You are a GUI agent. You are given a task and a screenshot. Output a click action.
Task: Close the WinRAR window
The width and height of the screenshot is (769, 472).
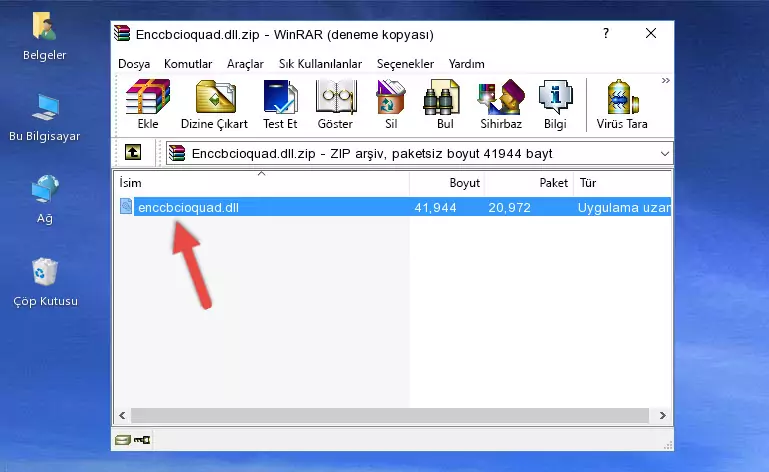(x=651, y=33)
